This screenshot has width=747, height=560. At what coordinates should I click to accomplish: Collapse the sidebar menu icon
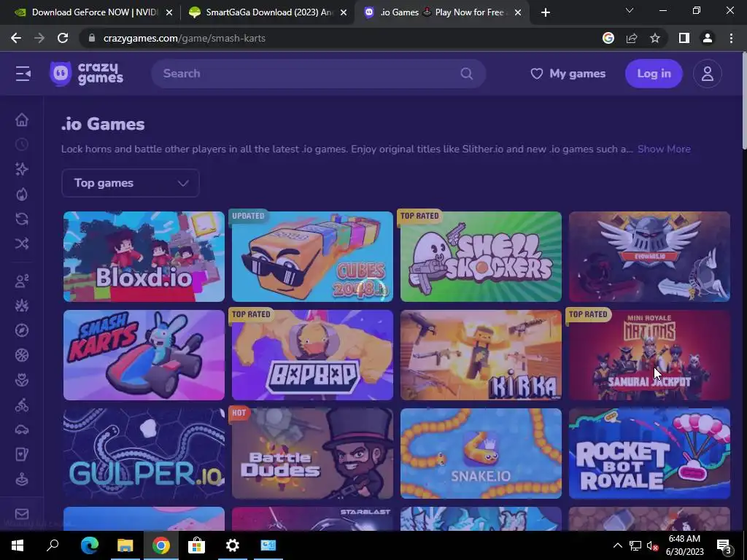(23, 74)
